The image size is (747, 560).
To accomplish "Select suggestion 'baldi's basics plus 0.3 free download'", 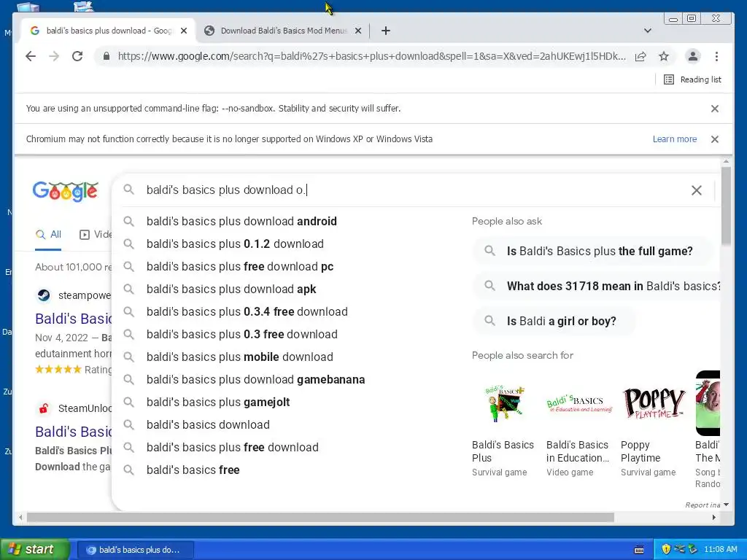I will (241, 334).
